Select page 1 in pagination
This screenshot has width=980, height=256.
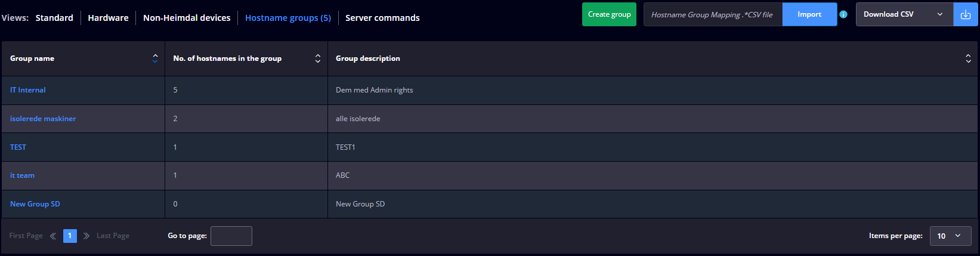pos(70,236)
